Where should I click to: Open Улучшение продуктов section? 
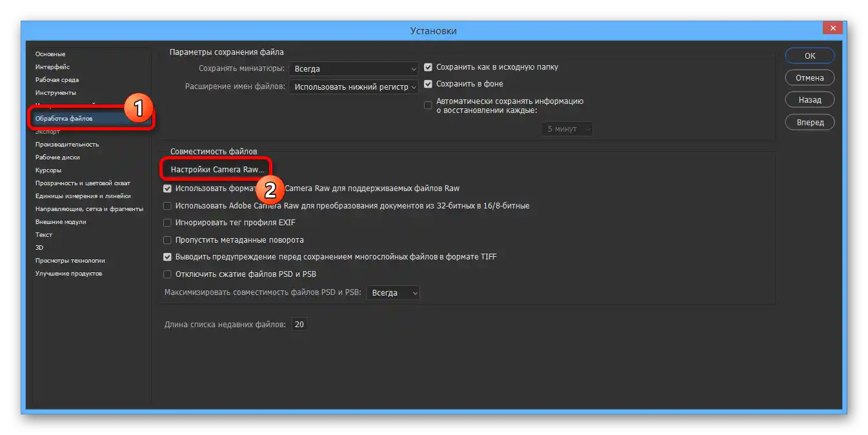point(68,274)
